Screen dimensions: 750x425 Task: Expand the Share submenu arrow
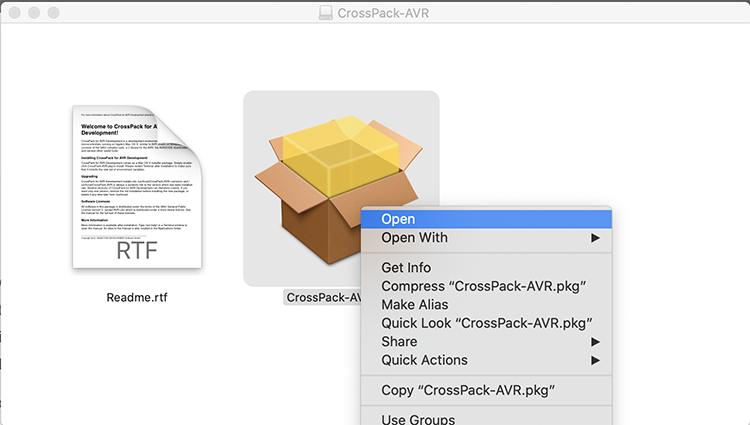tap(595, 342)
